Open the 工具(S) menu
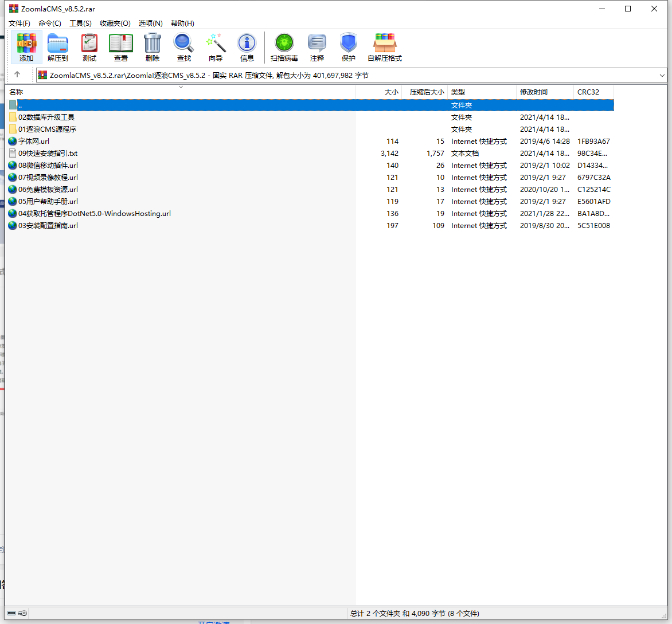 81,23
